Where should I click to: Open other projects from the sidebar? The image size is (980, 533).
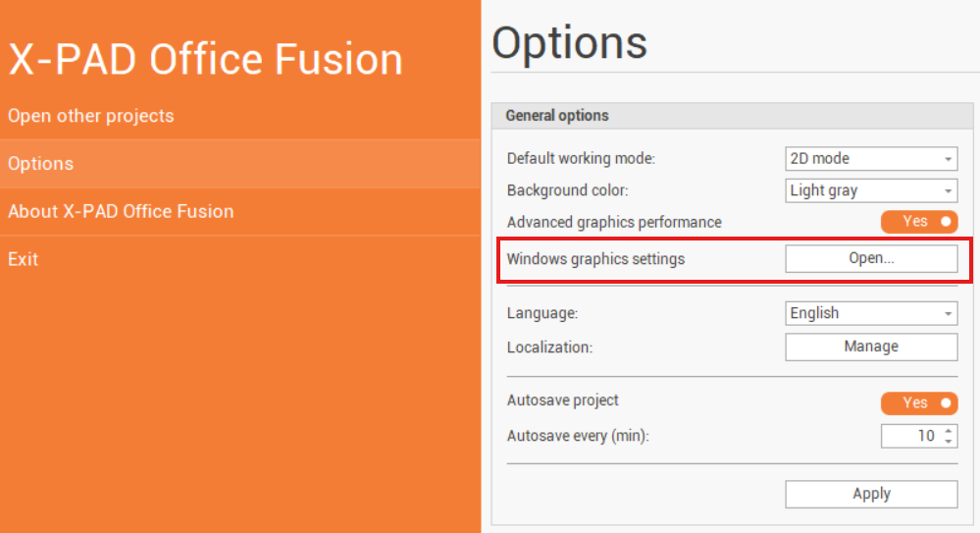coord(91,116)
